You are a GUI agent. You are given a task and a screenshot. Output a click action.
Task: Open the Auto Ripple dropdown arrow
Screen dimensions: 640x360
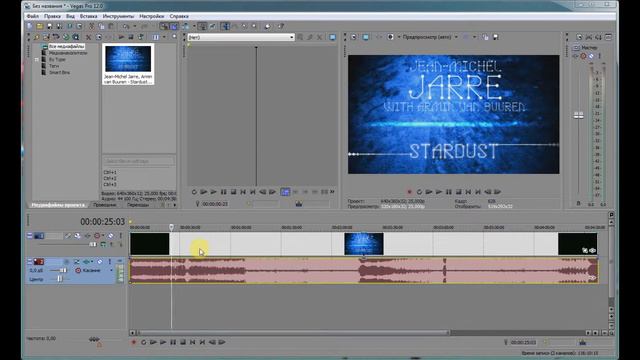tap(194, 26)
